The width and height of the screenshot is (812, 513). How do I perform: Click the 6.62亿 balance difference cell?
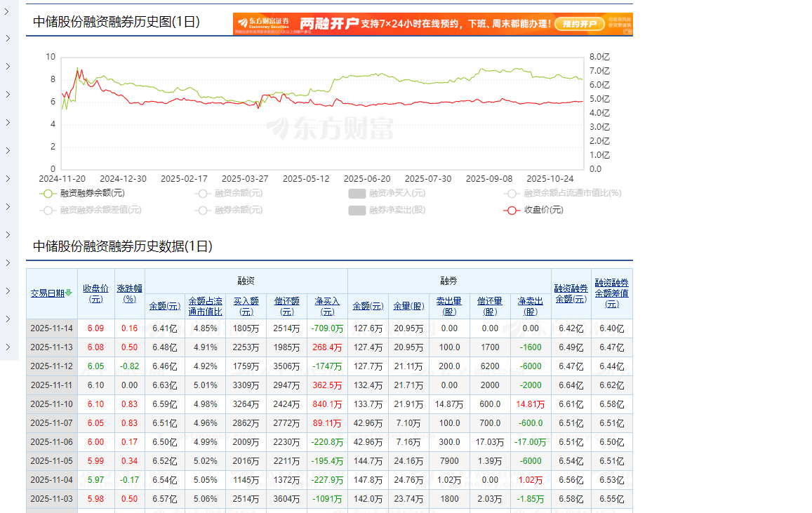(x=611, y=385)
